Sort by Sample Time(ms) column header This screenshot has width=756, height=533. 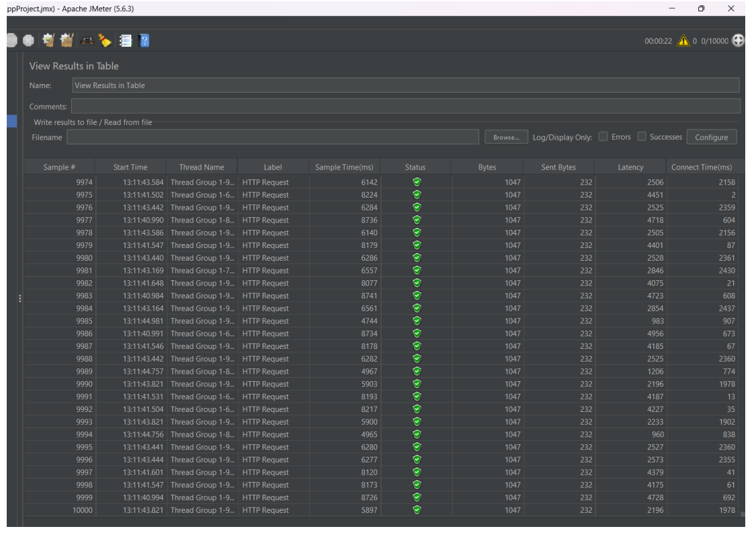(x=344, y=167)
